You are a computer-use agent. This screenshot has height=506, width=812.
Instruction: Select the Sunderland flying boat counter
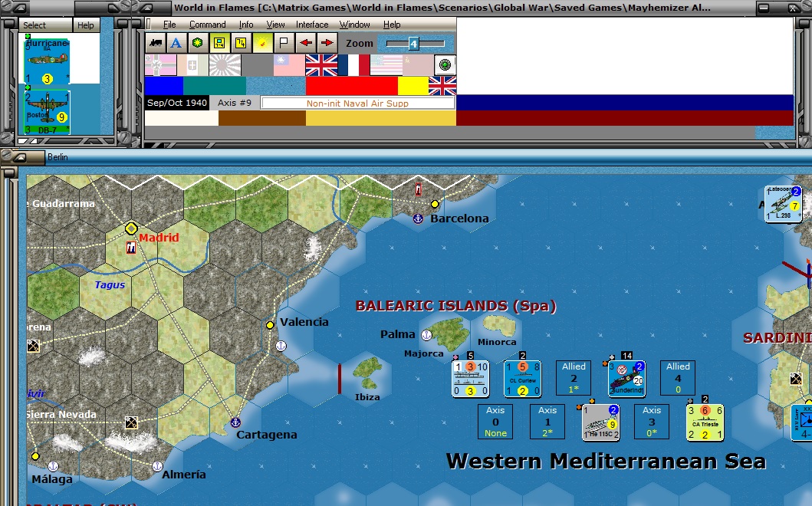(626, 379)
